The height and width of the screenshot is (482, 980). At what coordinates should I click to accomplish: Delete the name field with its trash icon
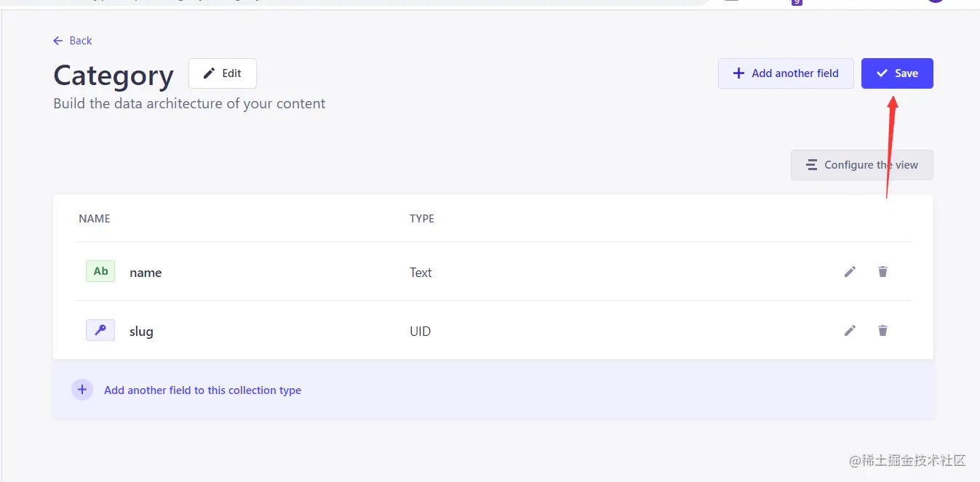(x=883, y=272)
